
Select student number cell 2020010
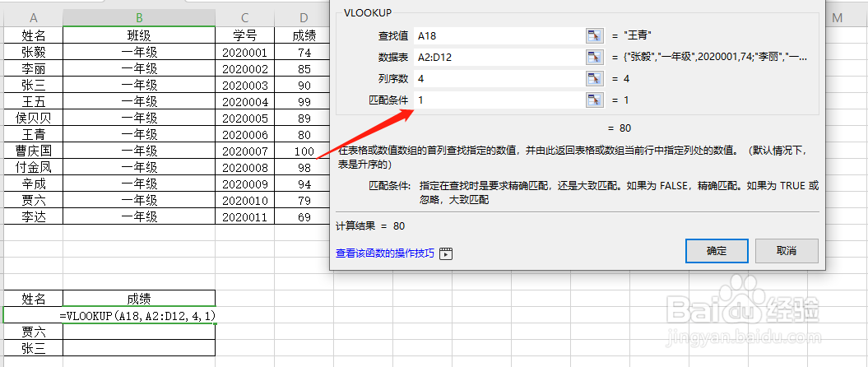coord(244,201)
